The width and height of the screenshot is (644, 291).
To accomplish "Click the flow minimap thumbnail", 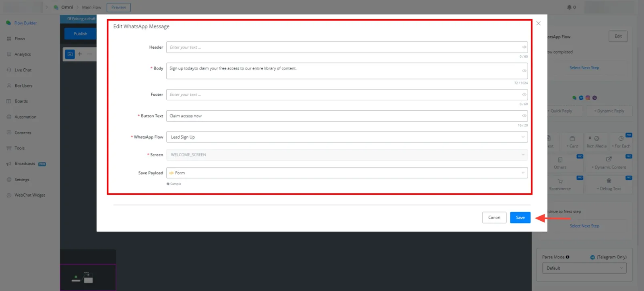I will pyautogui.click(x=88, y=277).
